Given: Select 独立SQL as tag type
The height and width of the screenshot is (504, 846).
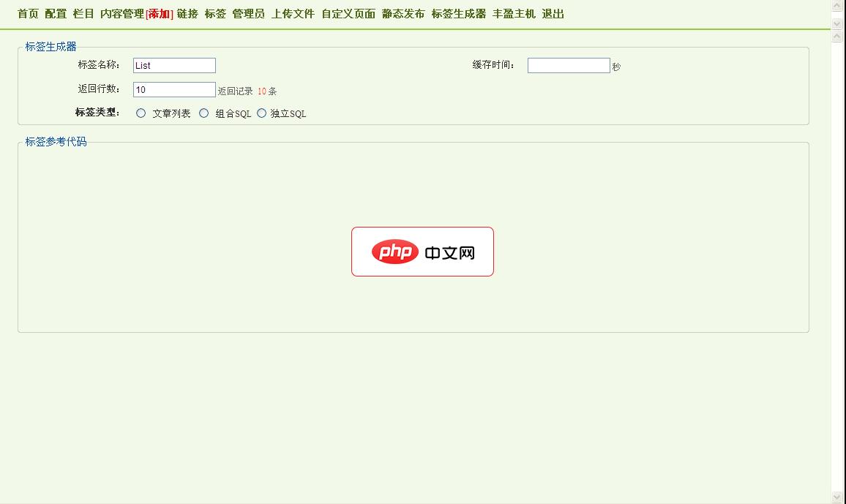Looking at the screenshot, I should [x=261, y=113].
